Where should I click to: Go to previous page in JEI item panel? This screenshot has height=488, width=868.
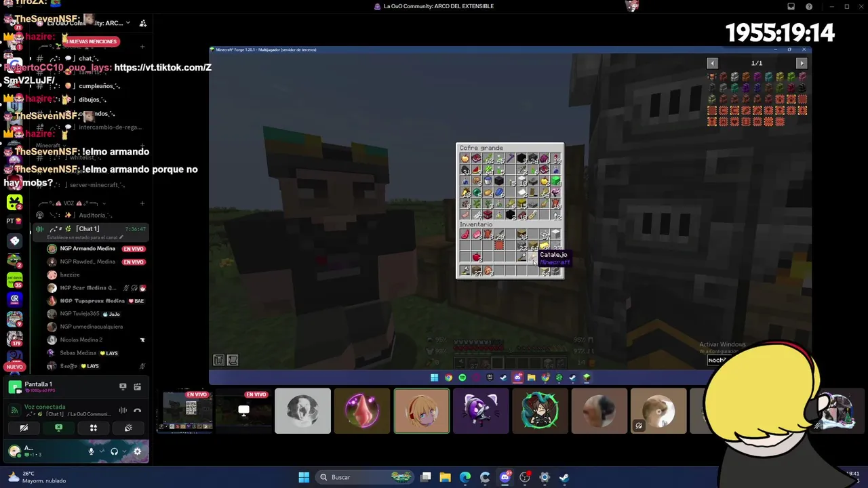[712, 63]
